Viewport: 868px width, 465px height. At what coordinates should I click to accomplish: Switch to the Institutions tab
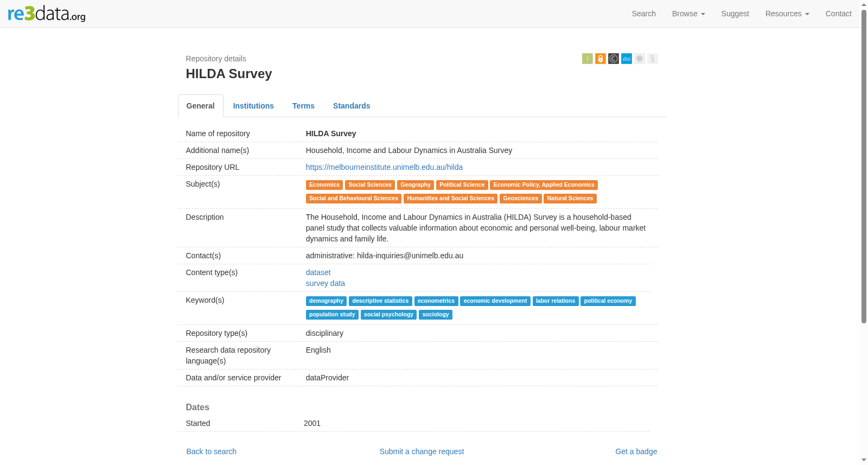click(x=253, y=106)
